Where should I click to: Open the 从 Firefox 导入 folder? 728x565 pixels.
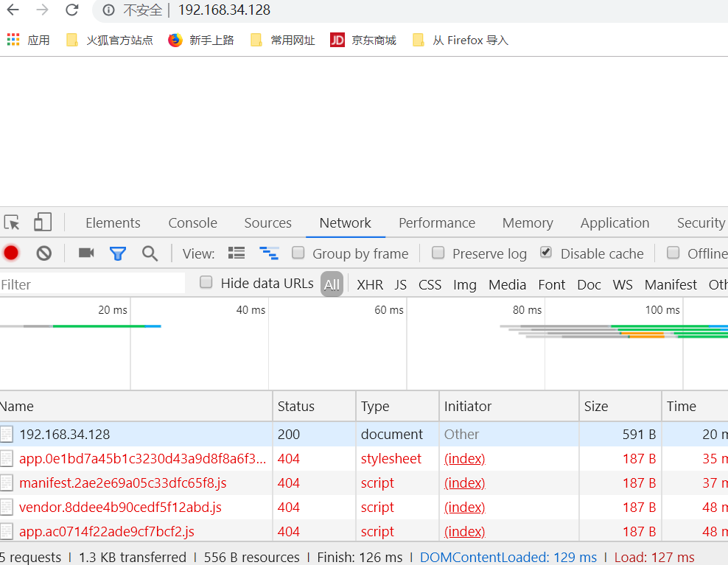click(x=461, y=41)
